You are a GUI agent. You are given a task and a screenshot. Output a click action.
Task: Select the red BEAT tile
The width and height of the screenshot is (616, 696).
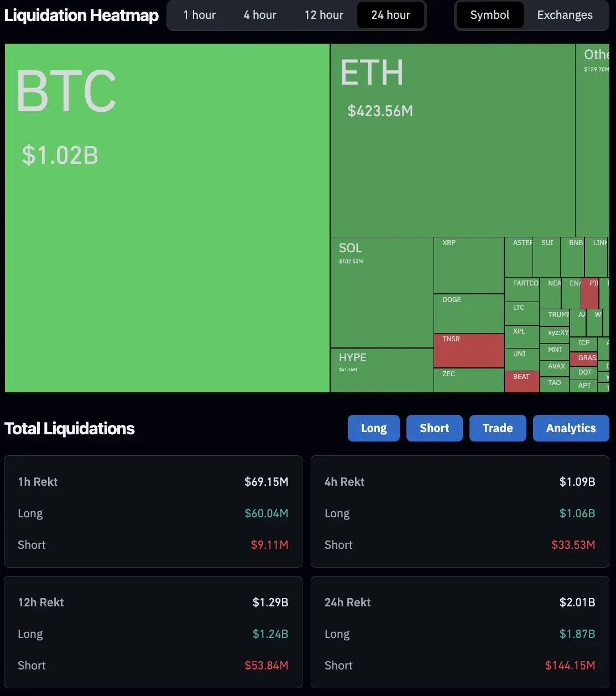[522, 382]
